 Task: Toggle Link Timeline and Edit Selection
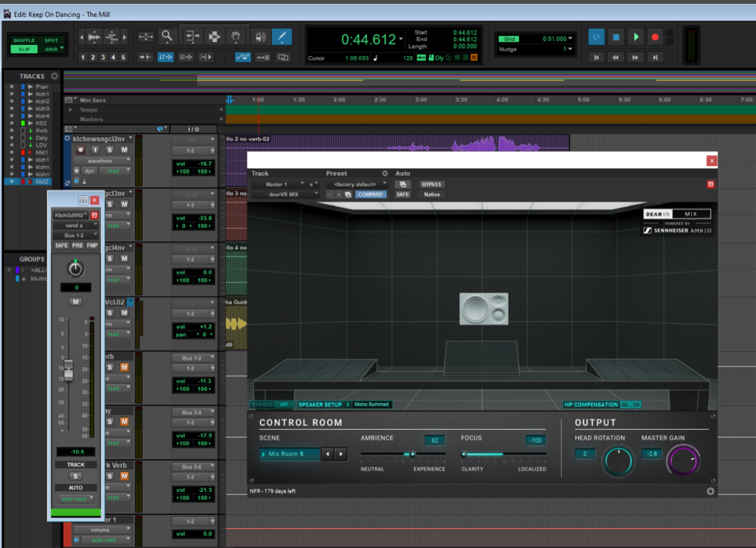click(x=165, y=57)
